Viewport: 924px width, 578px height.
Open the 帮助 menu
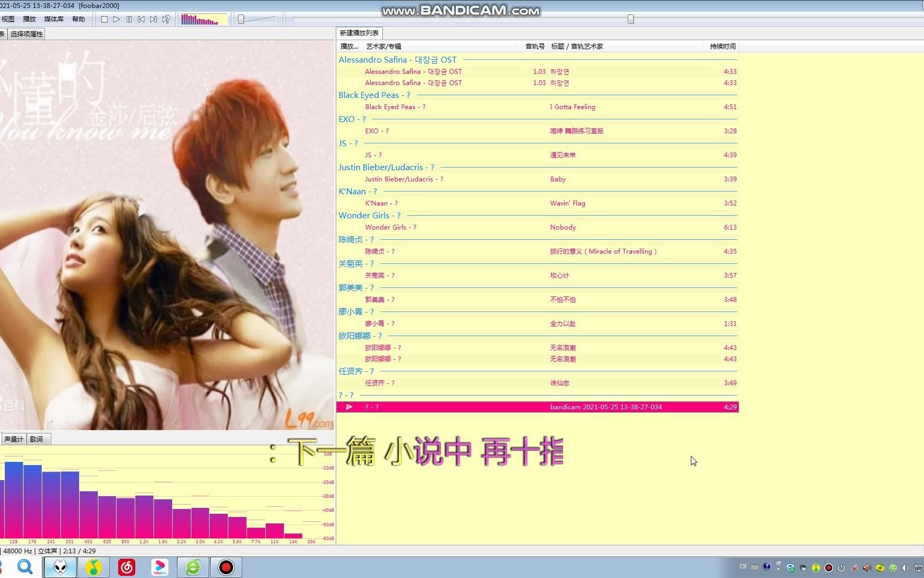pyautogui.click(x=79, y=19)
